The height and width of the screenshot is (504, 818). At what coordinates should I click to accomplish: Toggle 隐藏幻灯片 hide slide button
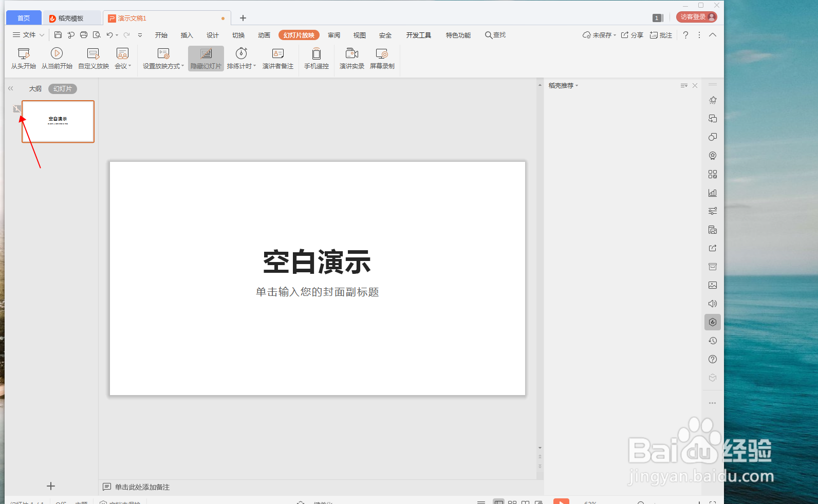click(206, 59)
